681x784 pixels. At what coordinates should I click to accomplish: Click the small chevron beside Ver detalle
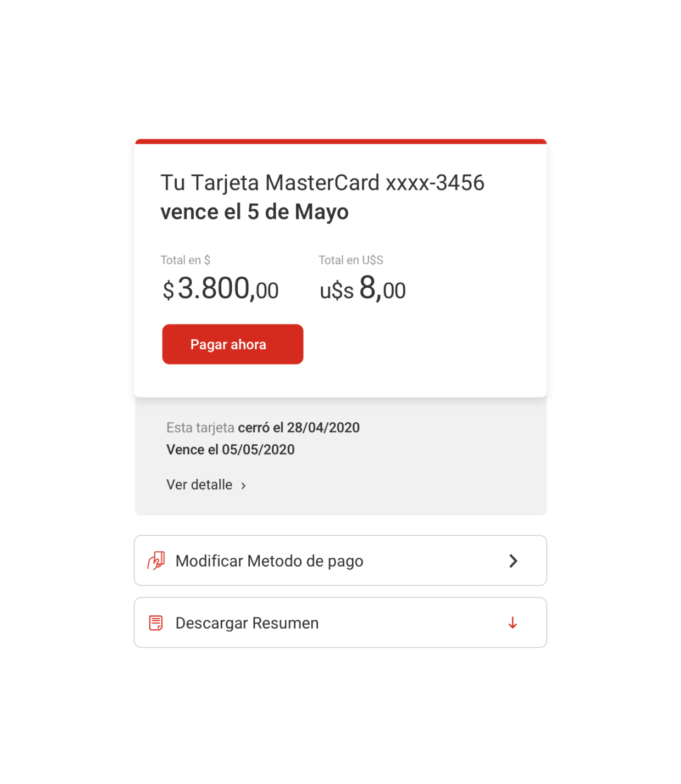point(243,486)
